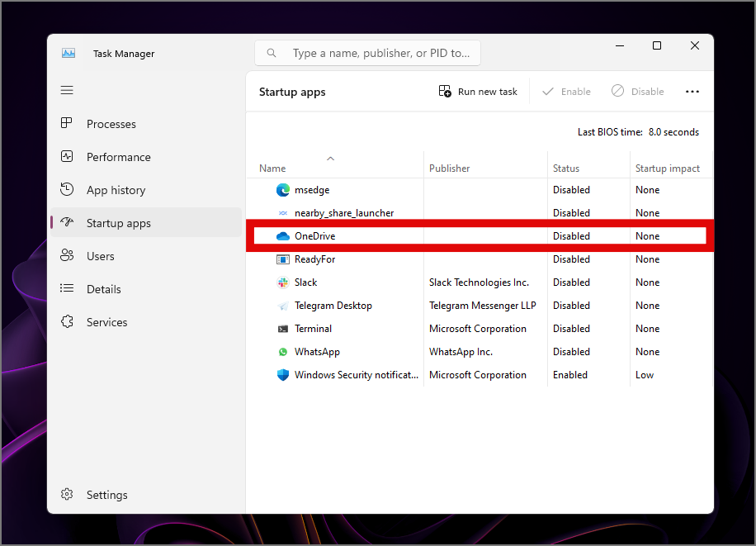Image resolution: width=756 pixels, height=546 pixels.
Task: Open the three-dot more options menu
Action: [x=692, y=91]
